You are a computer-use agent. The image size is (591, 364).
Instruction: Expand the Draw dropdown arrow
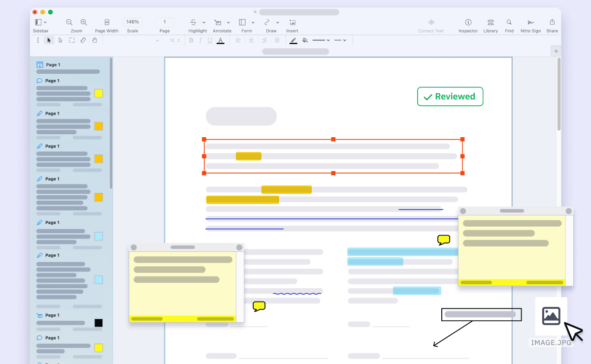tap(278, 22)
